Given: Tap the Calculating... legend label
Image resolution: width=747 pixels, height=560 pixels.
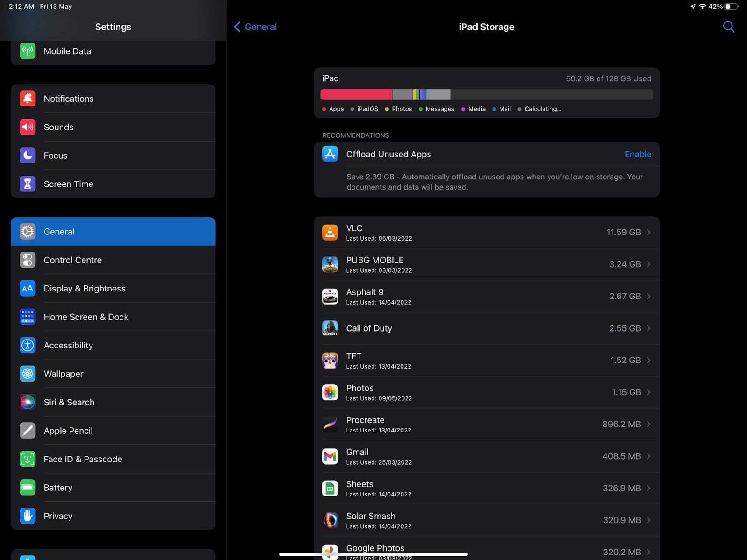Looking at the screenshot, I should click(x=543, y=109).
